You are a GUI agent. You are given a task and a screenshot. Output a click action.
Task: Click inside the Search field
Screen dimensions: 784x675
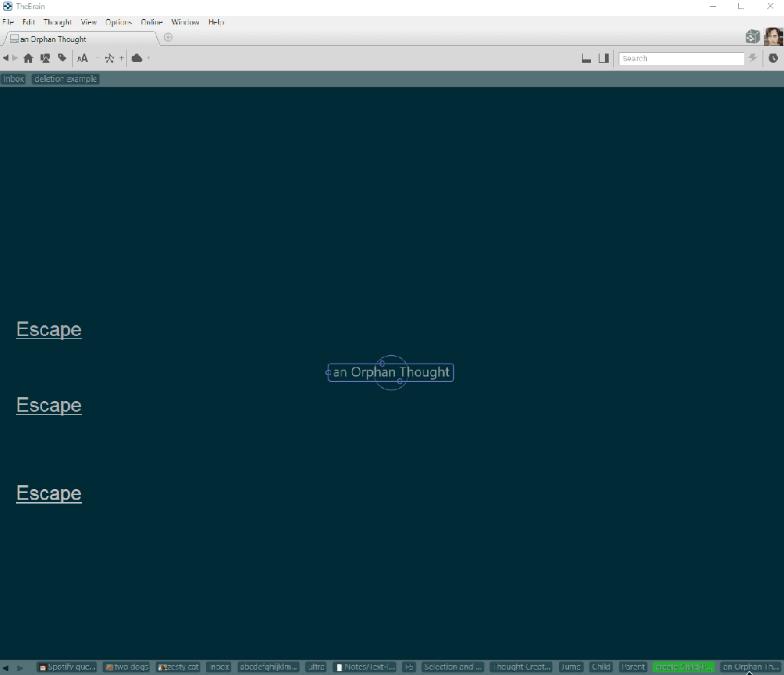(681, 58)
